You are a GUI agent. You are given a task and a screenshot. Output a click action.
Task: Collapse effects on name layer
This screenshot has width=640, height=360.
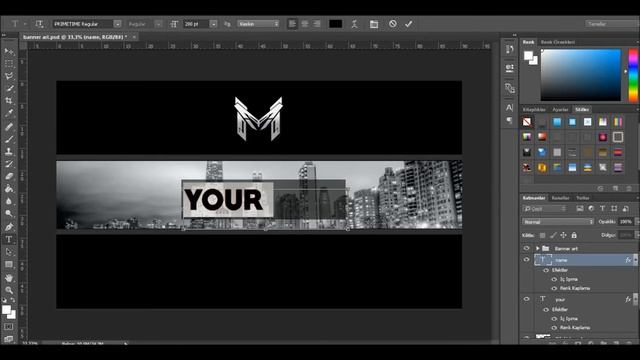click(x=635, y=260)
